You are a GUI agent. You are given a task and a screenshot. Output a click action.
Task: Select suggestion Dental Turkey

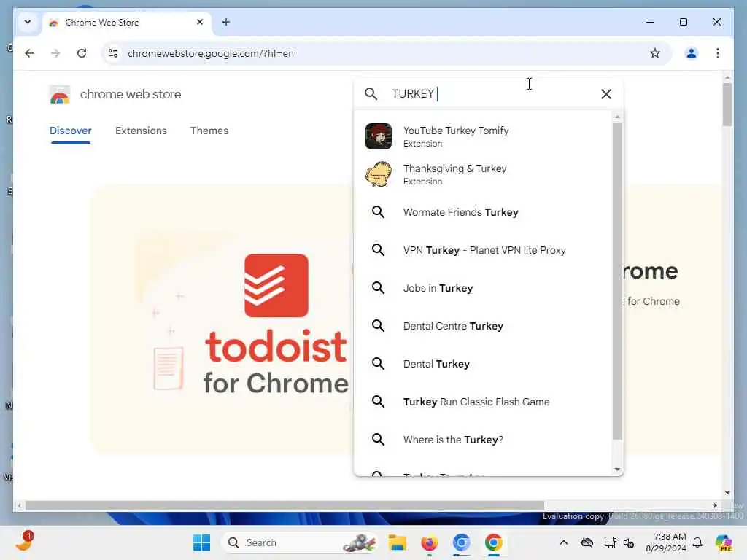tap(483, 365)
